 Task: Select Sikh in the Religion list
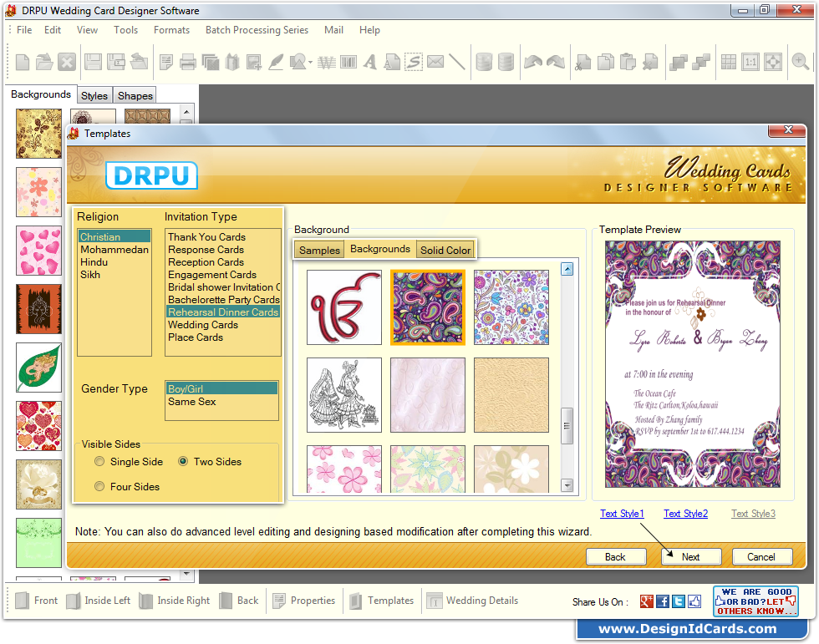click(x=114, y=275)
